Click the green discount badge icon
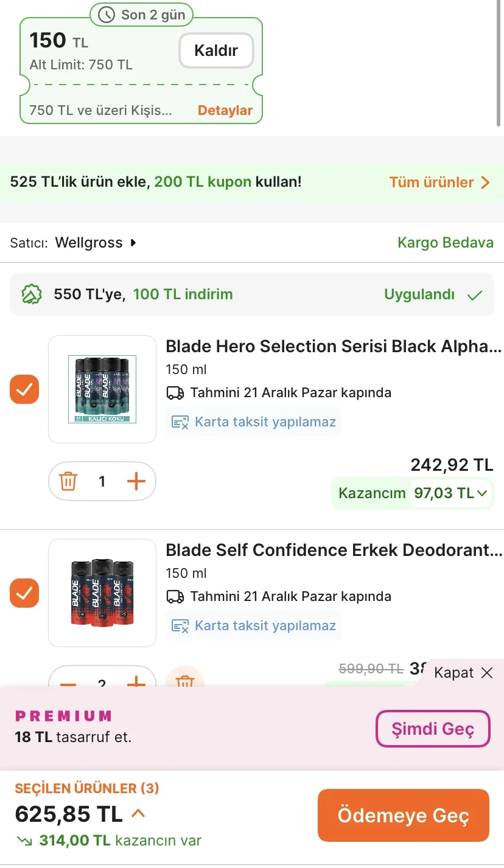The image size is (504, 868). (32, 295)
